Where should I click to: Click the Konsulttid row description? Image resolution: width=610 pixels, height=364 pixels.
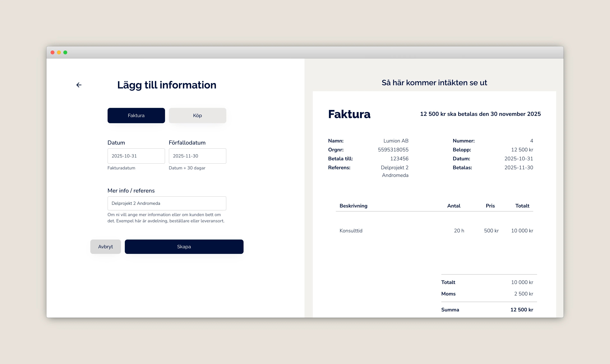click(351, 231)
